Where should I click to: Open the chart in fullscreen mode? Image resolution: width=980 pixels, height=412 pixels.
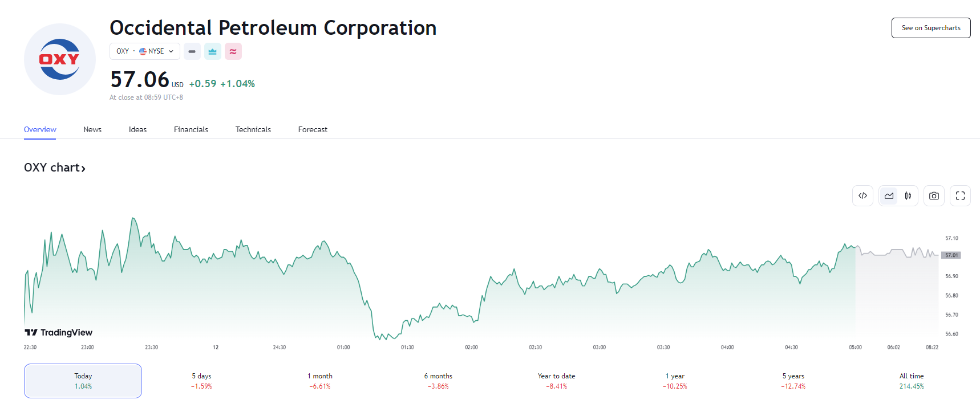960,196
